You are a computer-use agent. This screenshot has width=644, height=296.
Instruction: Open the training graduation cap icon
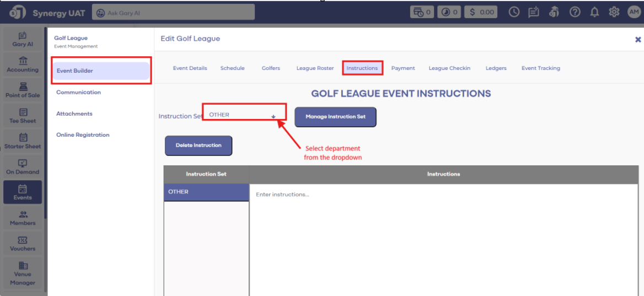[554, 12]
